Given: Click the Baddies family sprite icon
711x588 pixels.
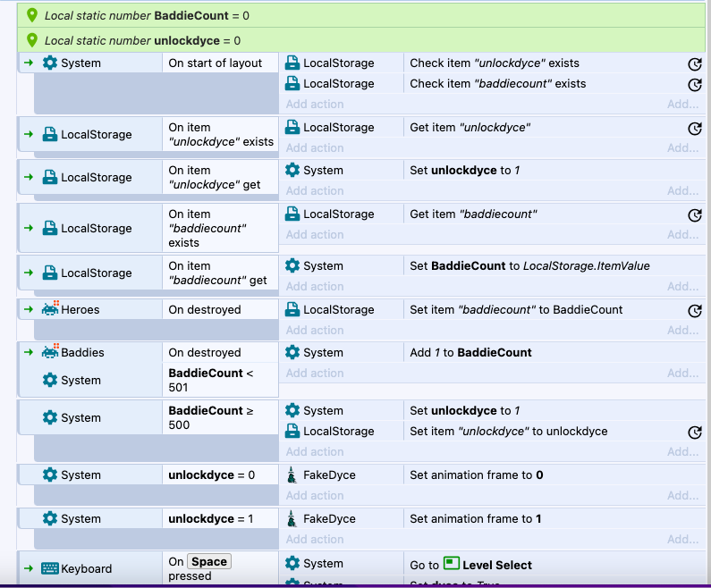Looking at the screenshot, I should pos(50,351).
